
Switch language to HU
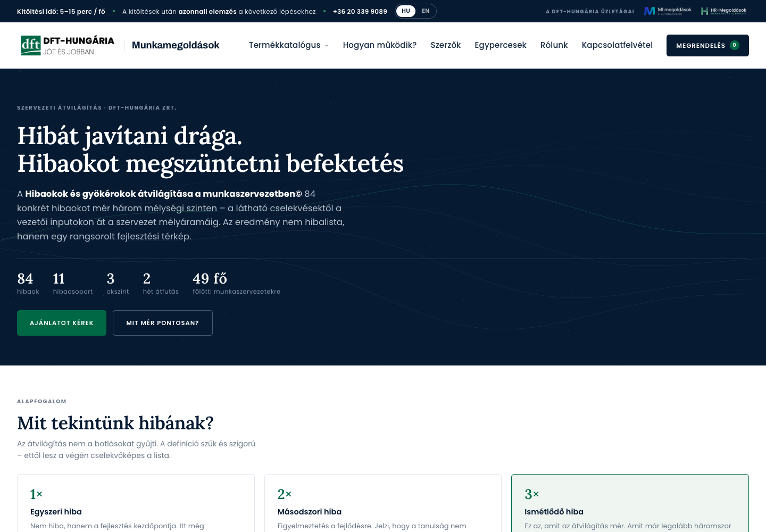pyautogui.click(x=406, y=11)
